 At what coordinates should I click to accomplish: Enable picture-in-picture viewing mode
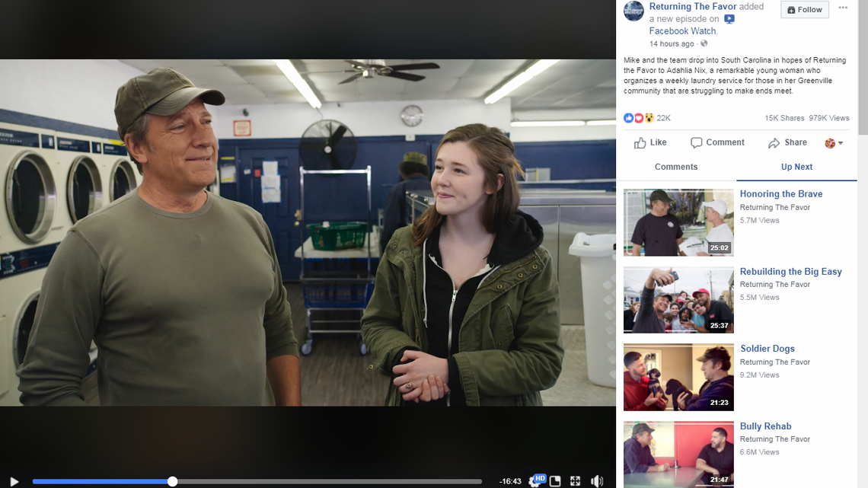point(555,481)
